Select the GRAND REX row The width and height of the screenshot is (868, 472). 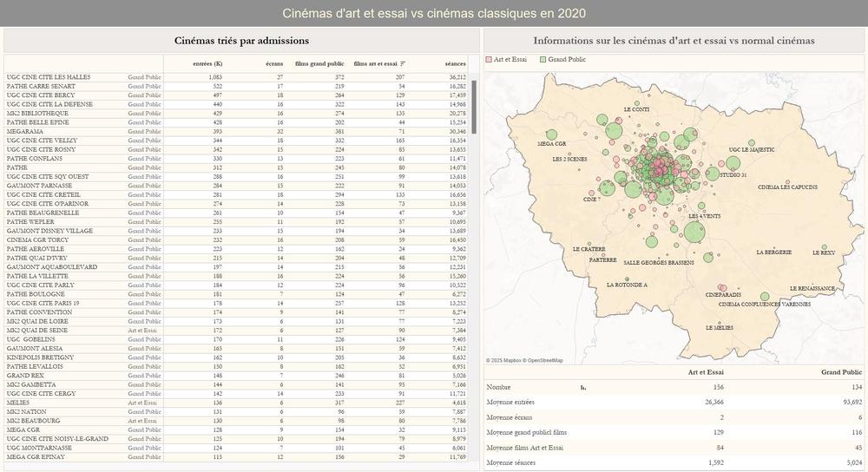point(236,376)
